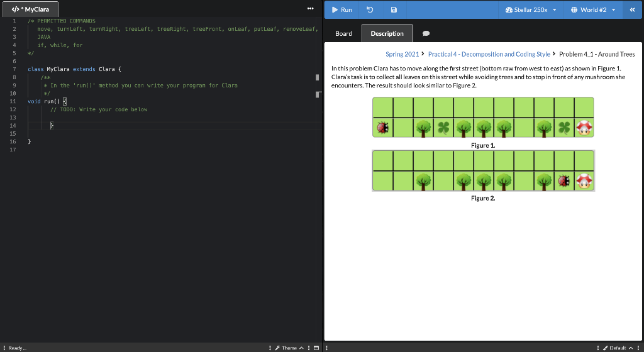
Task: Select the Description tab
Action: 387,34
